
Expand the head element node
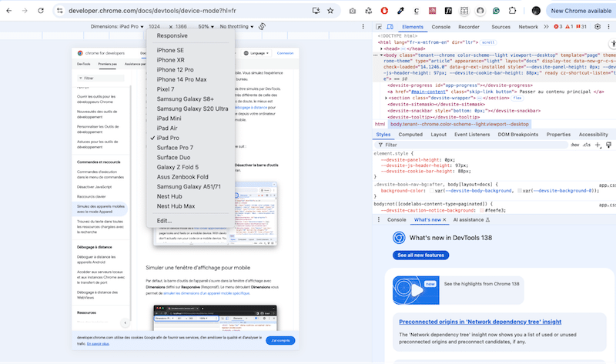tap(381, 48)
